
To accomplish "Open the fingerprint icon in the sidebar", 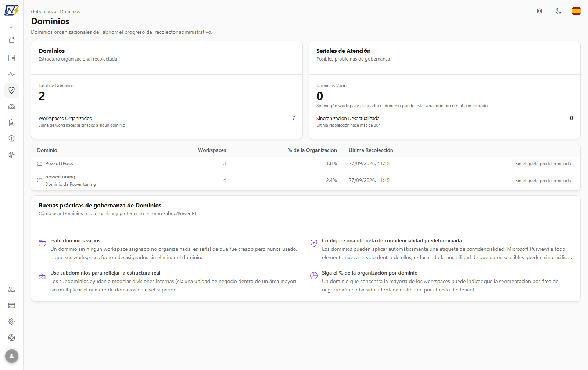I will coord(12,155).
